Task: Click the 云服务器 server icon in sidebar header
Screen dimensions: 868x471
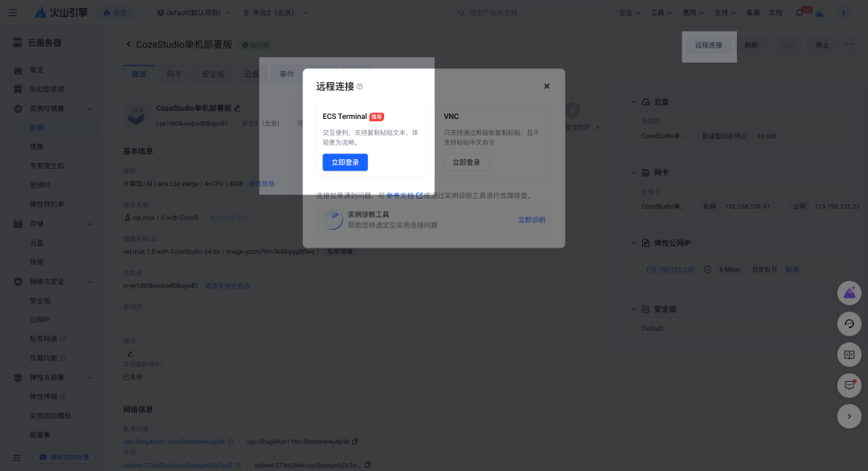Action: 18,43
